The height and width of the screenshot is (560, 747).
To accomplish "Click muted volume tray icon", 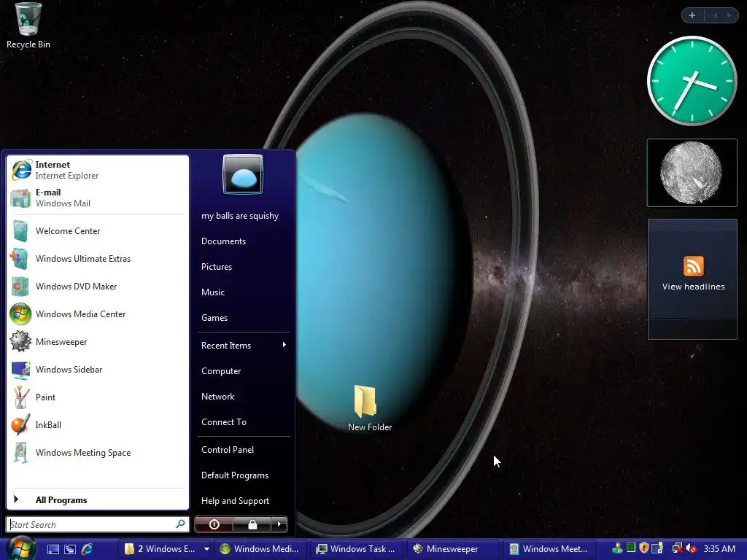I will point(691,548).
